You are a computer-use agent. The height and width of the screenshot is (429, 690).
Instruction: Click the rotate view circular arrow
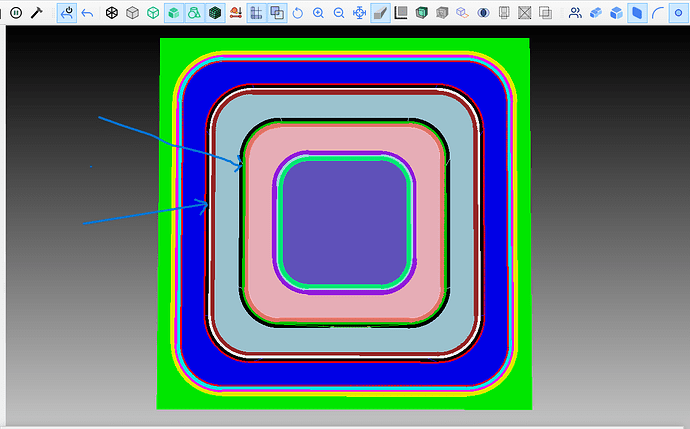[298, 13]
